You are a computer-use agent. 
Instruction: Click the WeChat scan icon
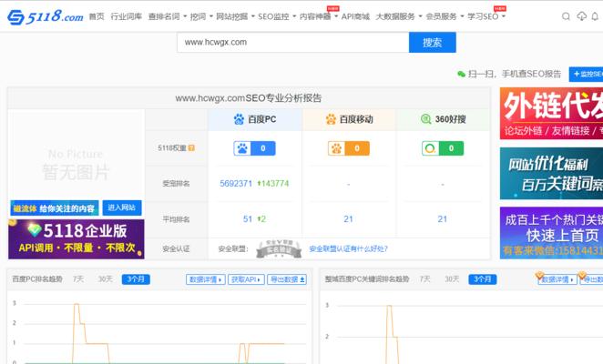click(x=461, y=74)
